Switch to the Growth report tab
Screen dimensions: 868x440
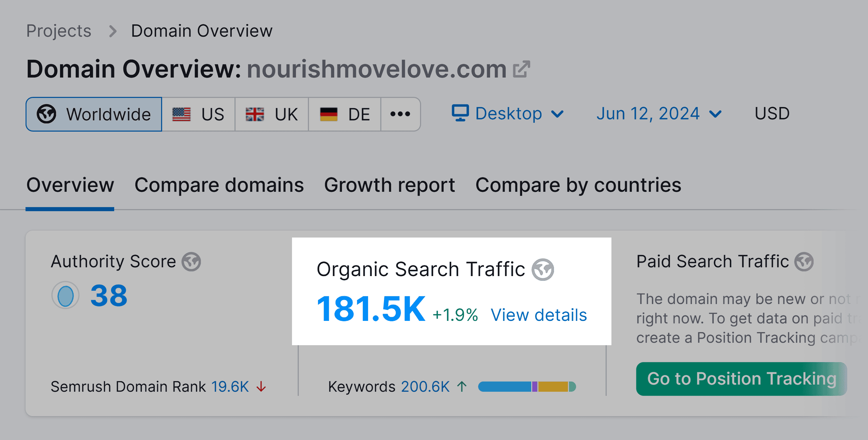point(390,185)
